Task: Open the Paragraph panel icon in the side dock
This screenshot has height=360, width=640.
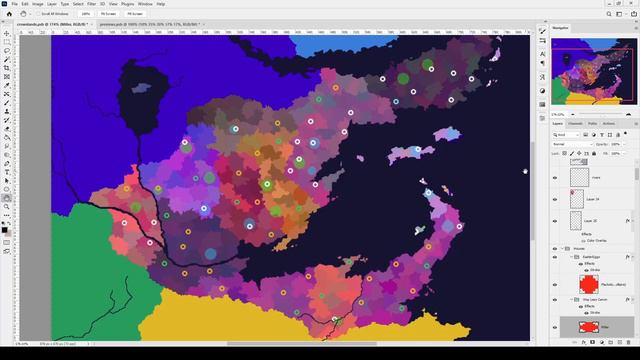Action: (x=542, y=63)
